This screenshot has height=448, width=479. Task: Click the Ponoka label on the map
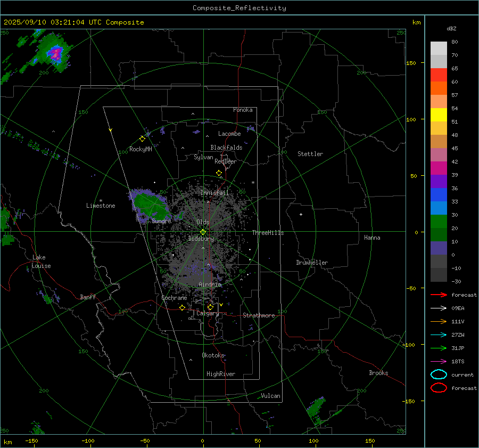(x=243, y=110)
